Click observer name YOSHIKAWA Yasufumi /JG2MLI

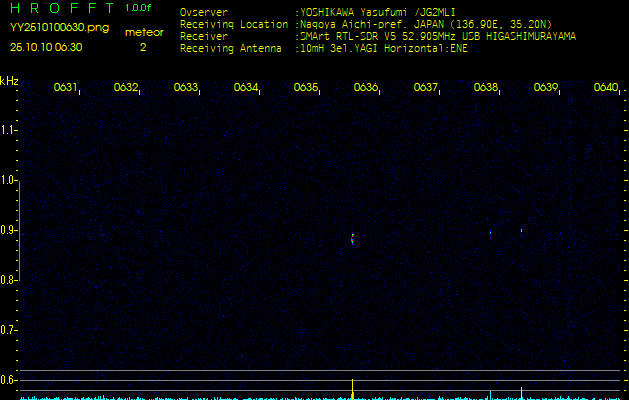coord(378,12)
